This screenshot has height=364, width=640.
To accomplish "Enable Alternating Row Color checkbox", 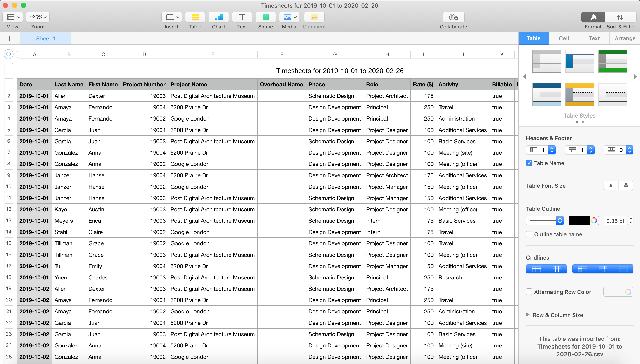I will click(x=529, y=292).
